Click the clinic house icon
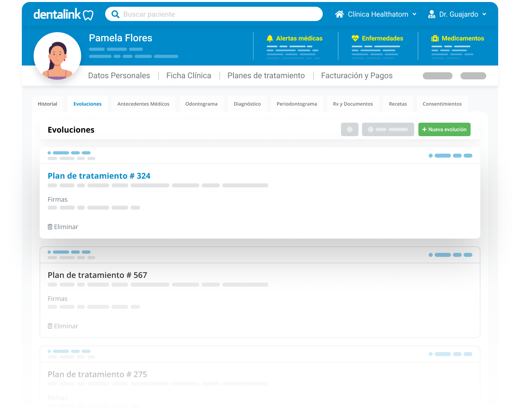 339,14
